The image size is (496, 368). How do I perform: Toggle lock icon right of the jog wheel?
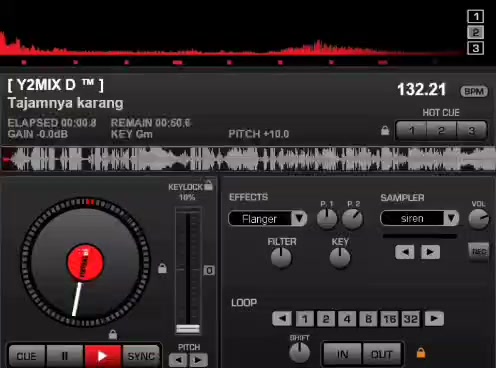point(162,268)
